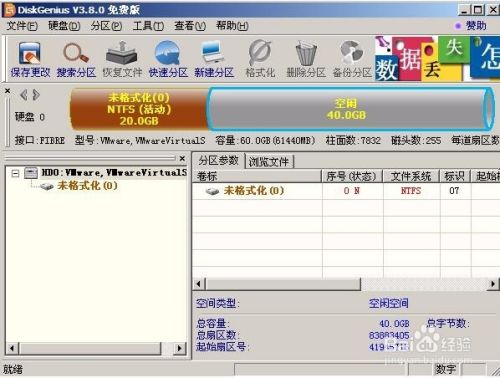This screenshot has height=378, width=500.
Task: Click the data recovery advertisement banner
Action: tap(437, 58)
